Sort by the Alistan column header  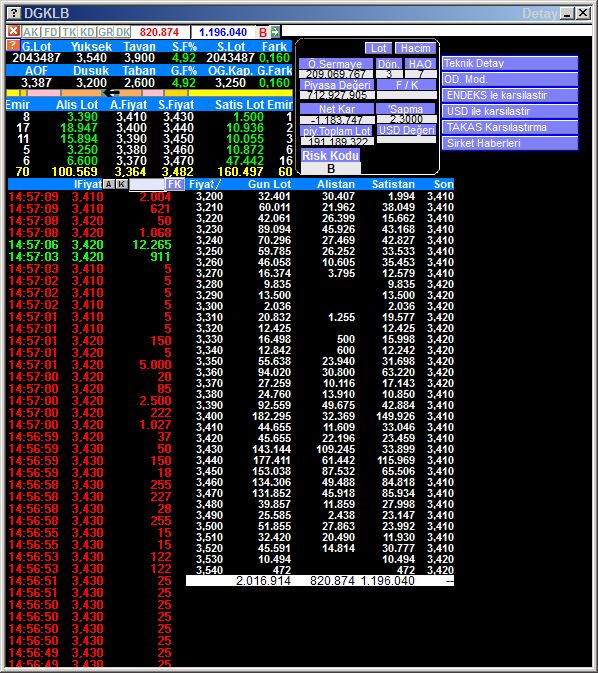point(336,184)
